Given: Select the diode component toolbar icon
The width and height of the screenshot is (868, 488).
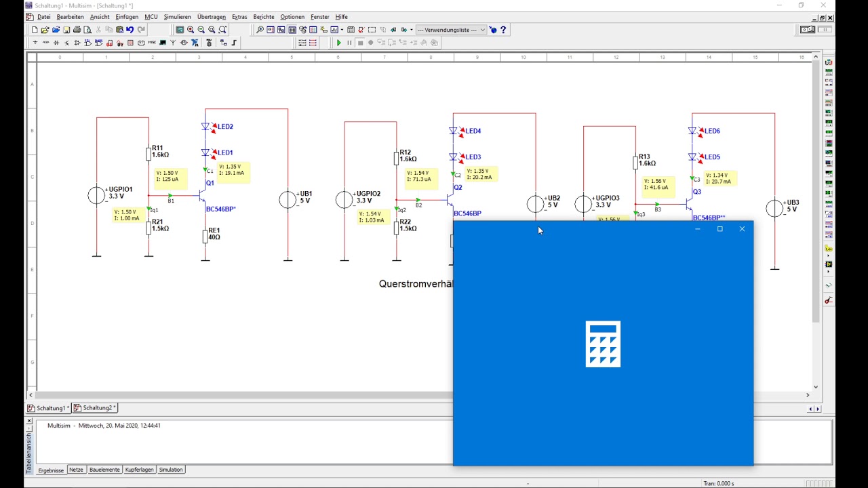Looking at the screenshot, I should pyautogui.click(x=56, y=43).
